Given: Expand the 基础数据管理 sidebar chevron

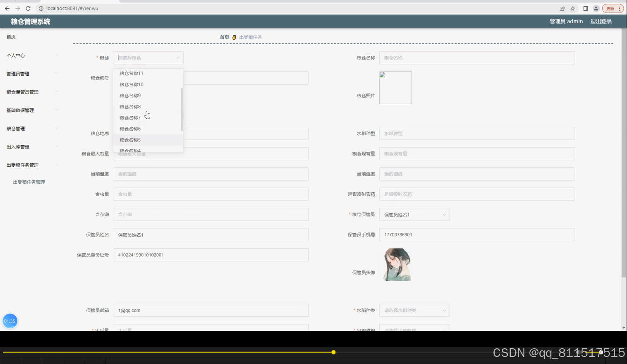Looking at the screenshot, I should 57,110.
